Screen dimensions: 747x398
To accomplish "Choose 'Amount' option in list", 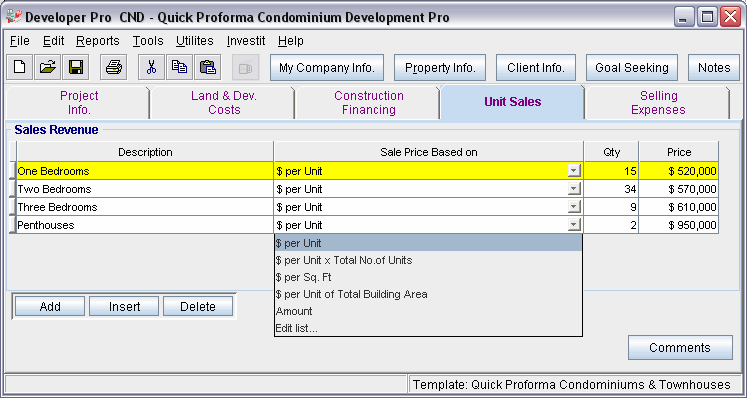I will pyautogui.click(x=428, y=311).
